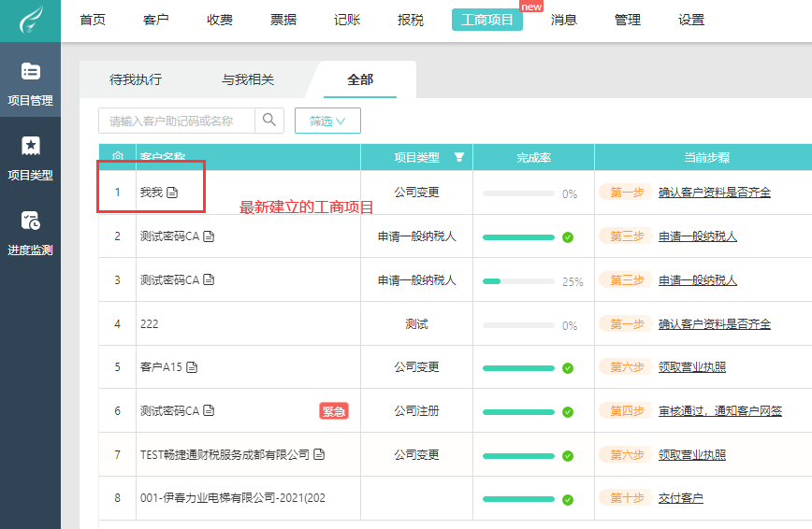The height and width of the screenshot is (529, 812).
Task: Open 进度监测 sidebar icon
Action: pyautogui.click(x=31, y=221)
